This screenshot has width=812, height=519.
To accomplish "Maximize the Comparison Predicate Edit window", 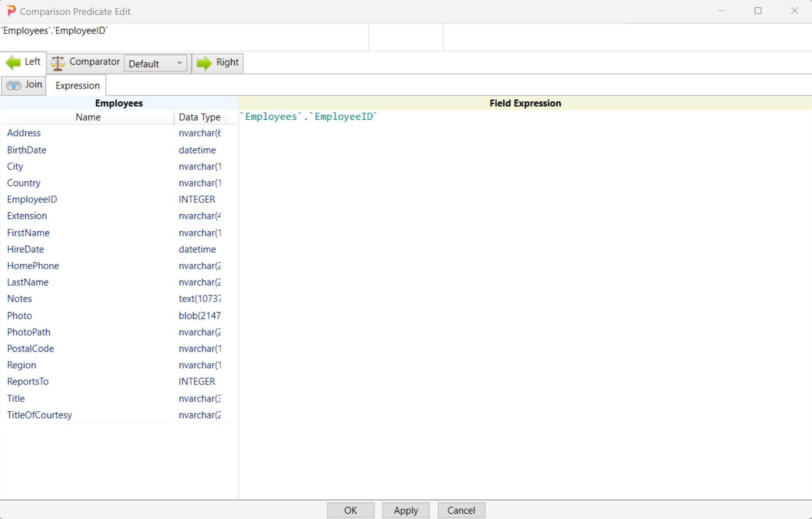I will coord(758,11).
